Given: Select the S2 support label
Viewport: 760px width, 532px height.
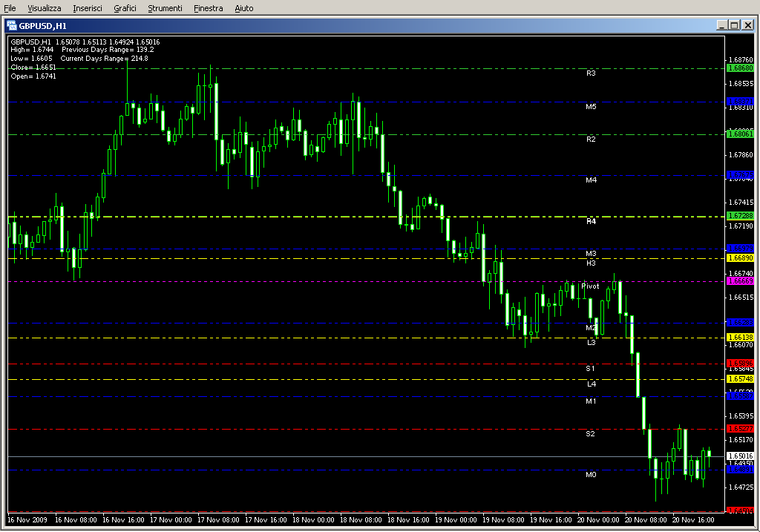Looking at the screenshot, I should point(590,433).
